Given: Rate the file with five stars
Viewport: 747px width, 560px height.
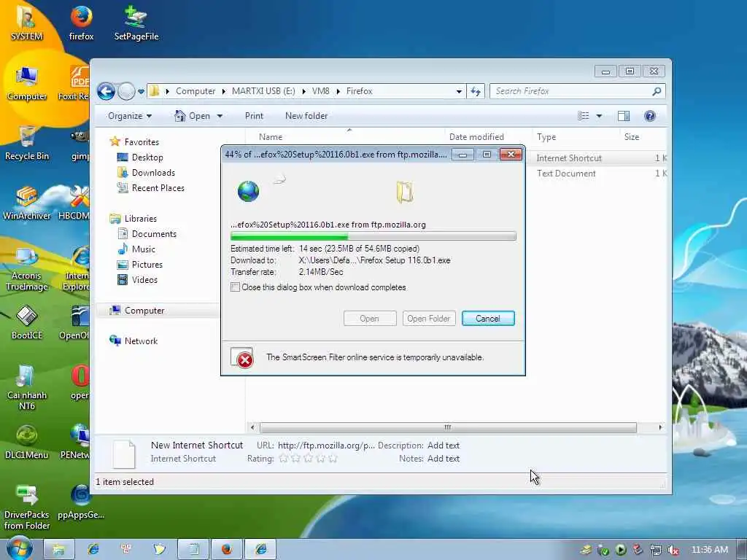Looking at the screenshot, I should (x=333, y=459).
